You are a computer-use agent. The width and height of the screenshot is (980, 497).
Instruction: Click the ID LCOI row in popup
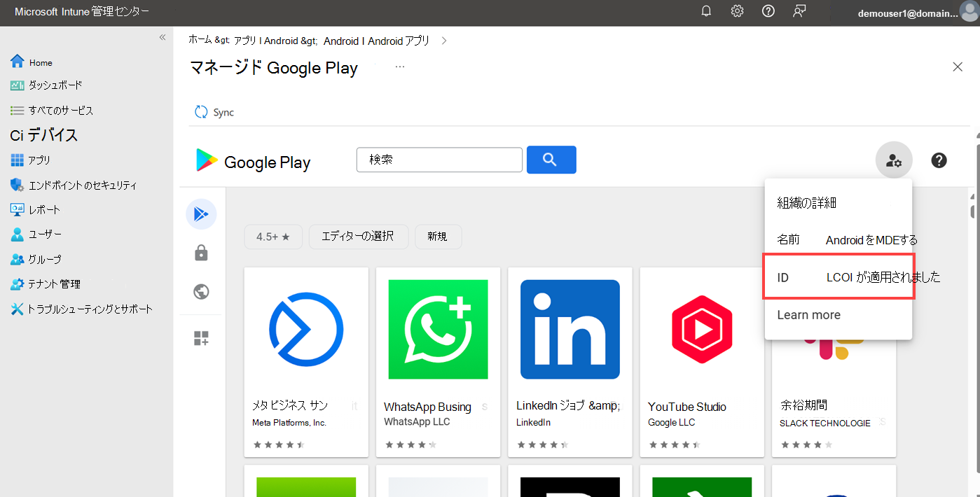pos(838,277)
